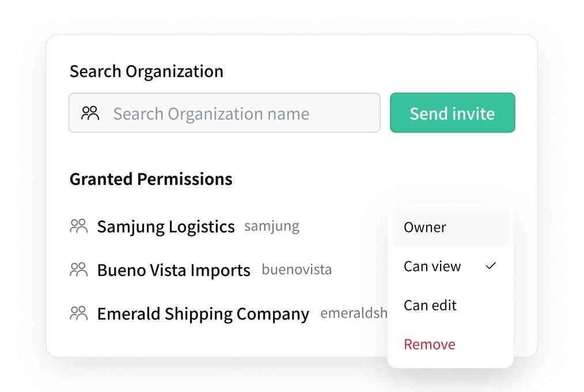This screenshot has height=392, width=584.
Task: Click the group icon beside Emerald Shipping Company
Action: coord(78,313)
